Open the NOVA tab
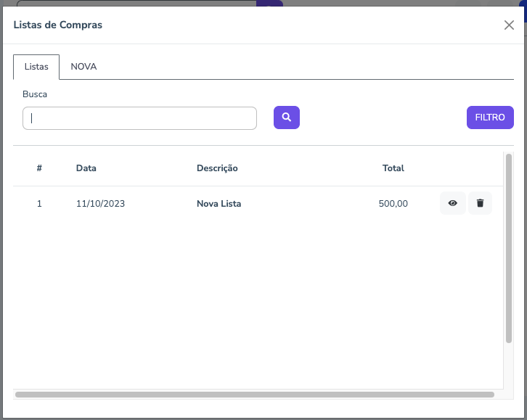The height and width of the screenshot is (420, 527). (x=83, y=67)
